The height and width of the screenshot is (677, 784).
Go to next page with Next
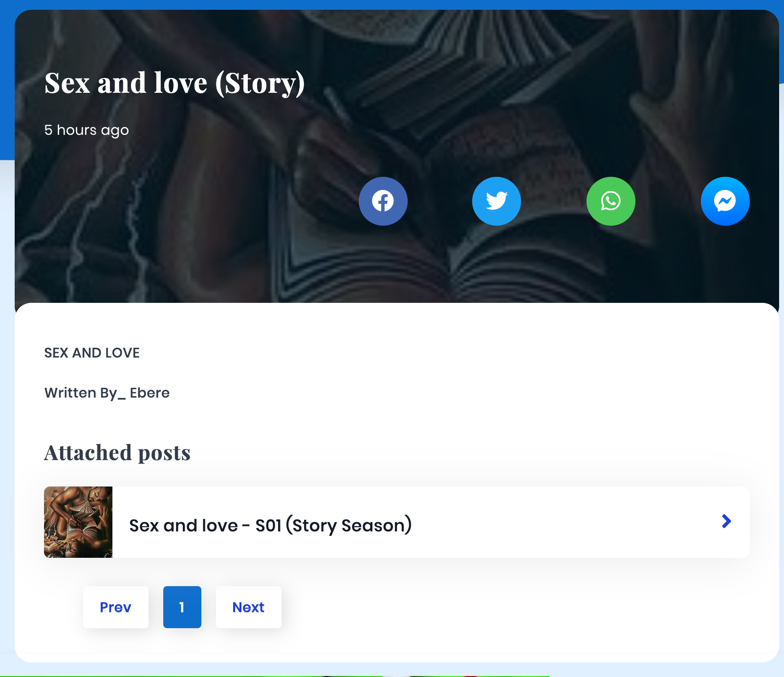point(249,607)
